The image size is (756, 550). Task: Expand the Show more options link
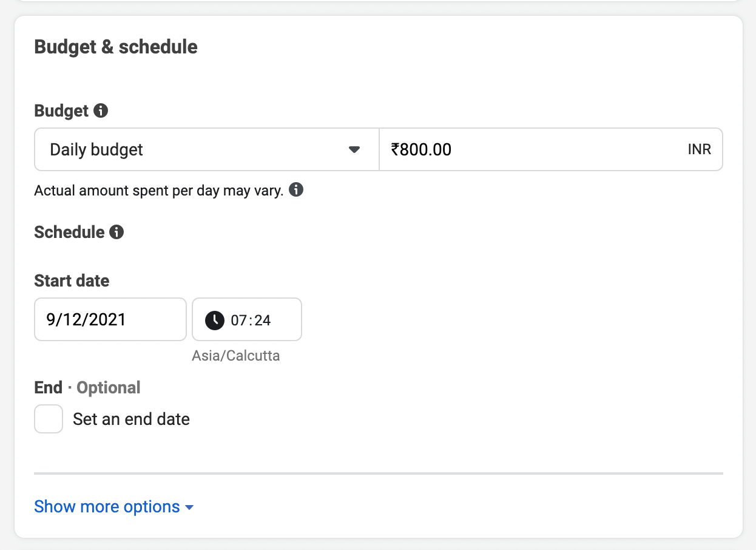[107, 507]
